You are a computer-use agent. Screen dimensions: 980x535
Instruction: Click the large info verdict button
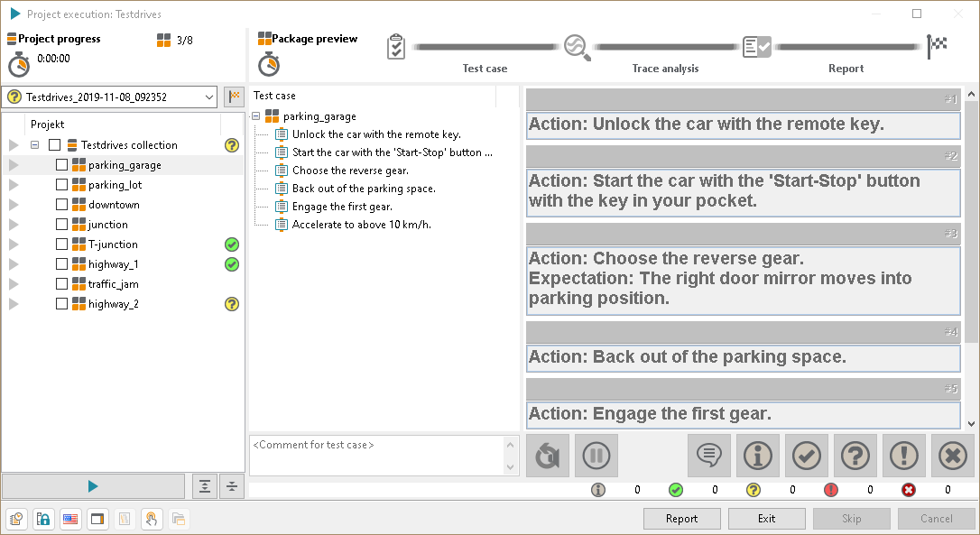click(x=757, y=456)
